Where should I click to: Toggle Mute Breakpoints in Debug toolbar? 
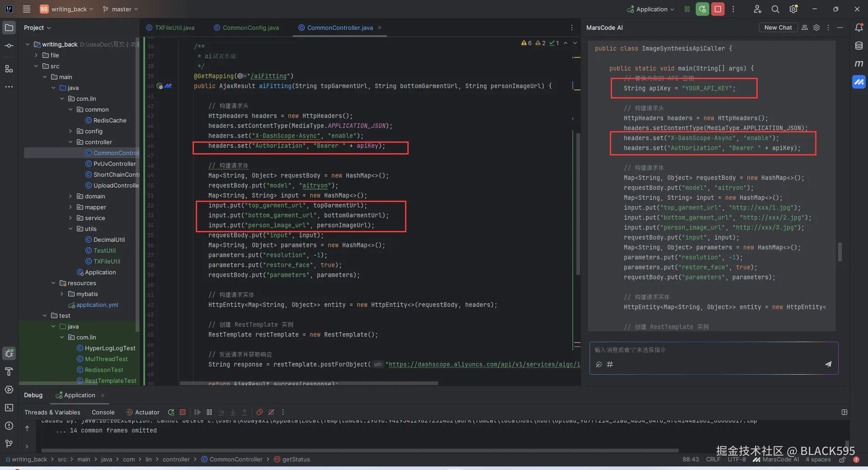click(x=271, y=412)
